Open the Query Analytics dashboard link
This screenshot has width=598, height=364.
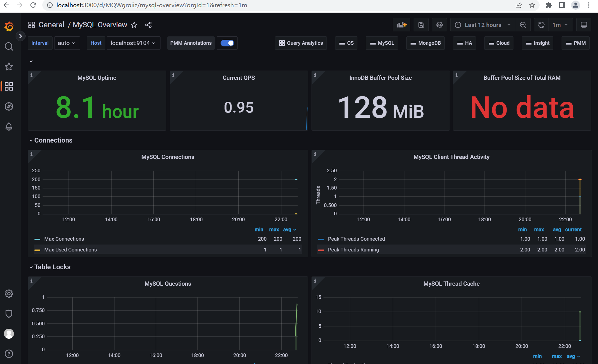(x=301, y=43)
